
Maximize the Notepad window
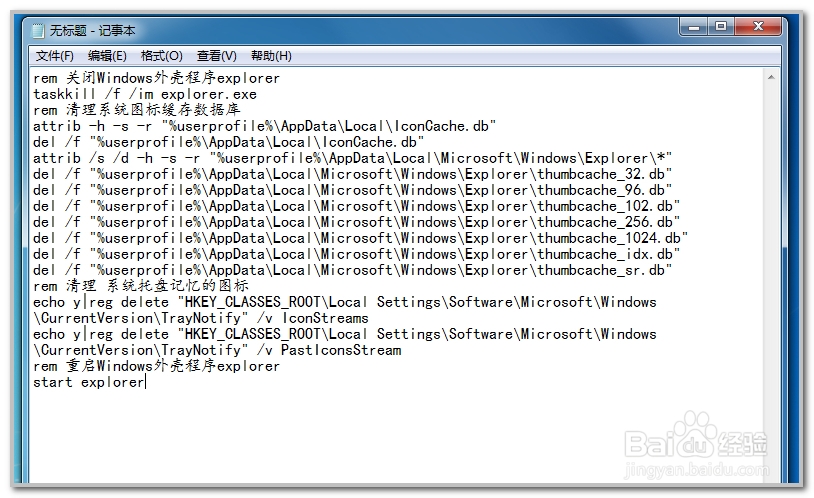(721, 26)
